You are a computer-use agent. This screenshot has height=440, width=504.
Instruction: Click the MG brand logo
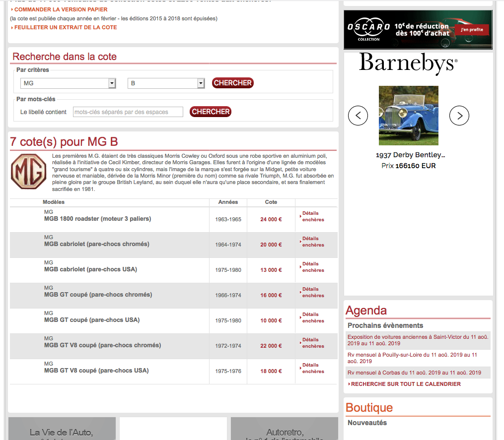29,172
